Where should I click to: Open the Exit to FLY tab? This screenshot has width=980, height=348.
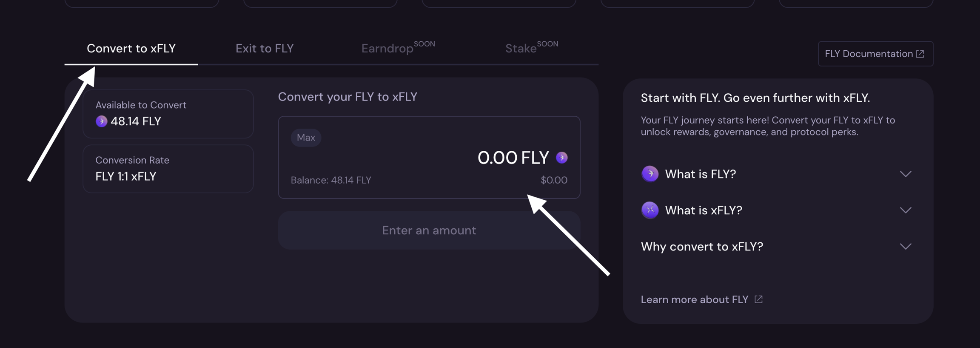265,49
